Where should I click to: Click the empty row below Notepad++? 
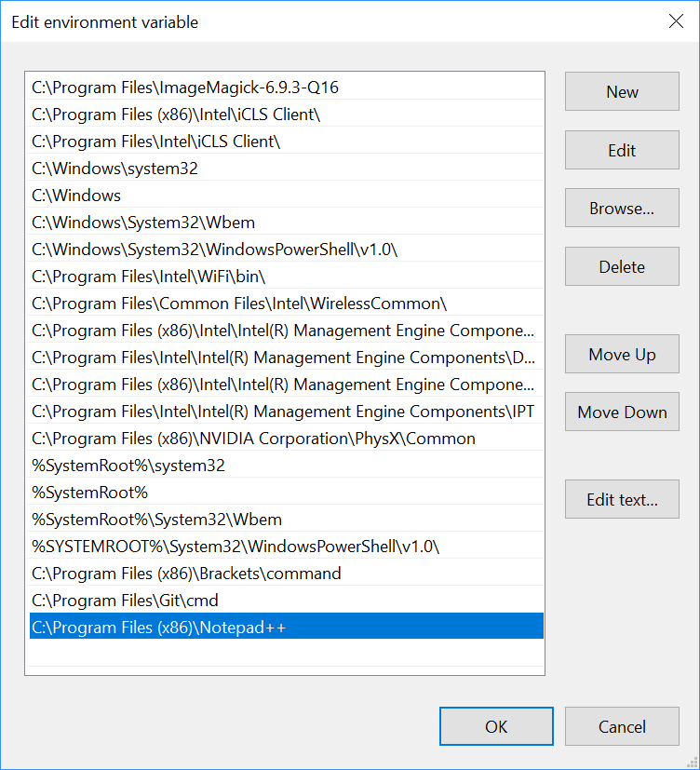pyautogui.click(x=287, y=653)
